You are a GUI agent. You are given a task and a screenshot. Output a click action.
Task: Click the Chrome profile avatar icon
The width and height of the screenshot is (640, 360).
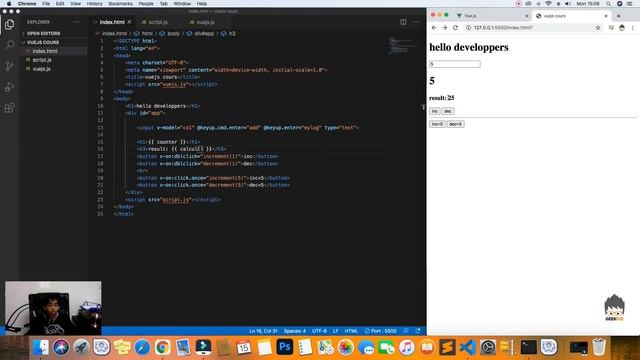(622, 28)
